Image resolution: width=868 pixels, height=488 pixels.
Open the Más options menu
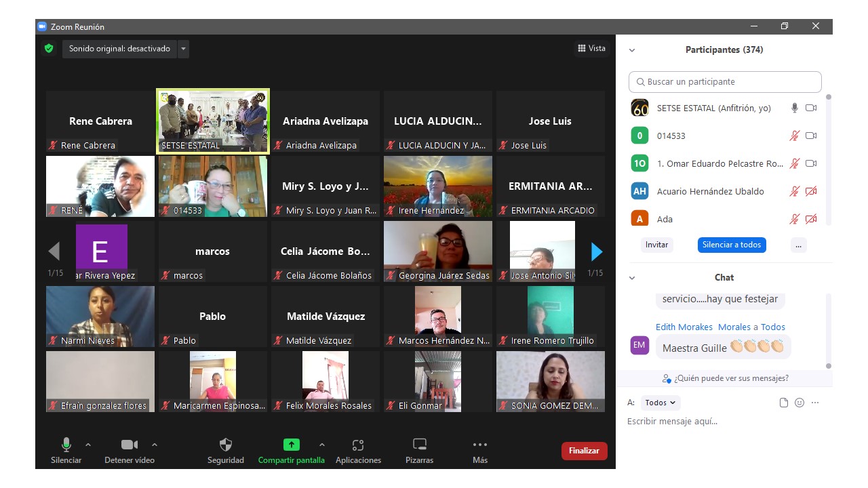[480, 451]
